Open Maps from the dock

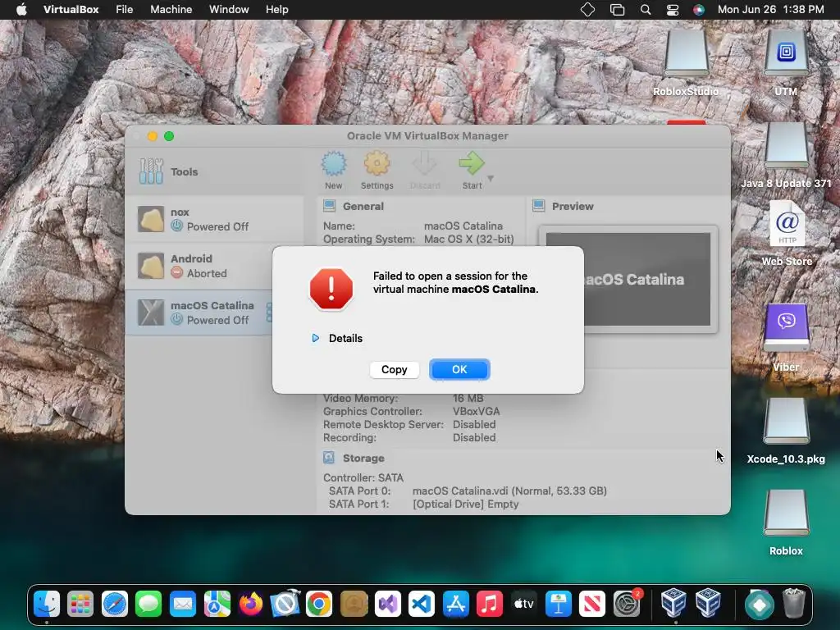click(x=217, y=605)
